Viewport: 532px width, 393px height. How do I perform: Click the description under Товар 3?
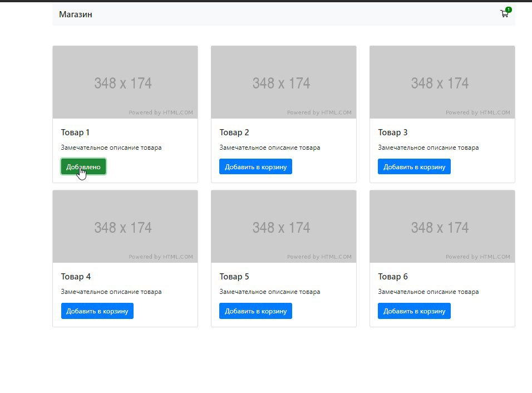click(x=428, y=148)
